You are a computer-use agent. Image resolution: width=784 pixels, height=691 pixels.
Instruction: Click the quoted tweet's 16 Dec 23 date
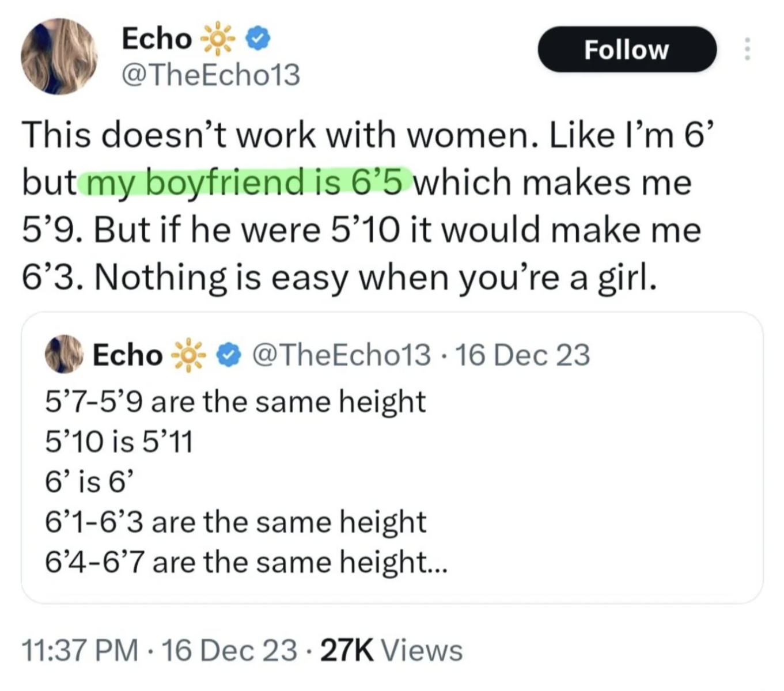[x=523, y=355]
